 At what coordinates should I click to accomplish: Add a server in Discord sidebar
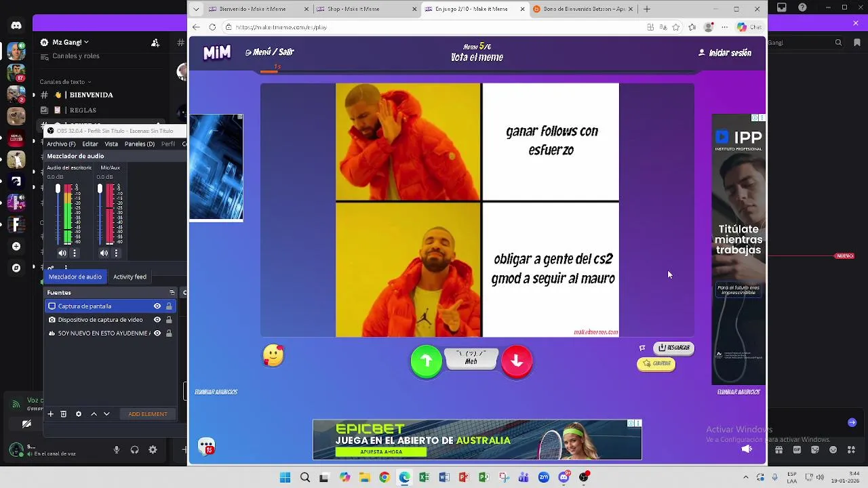(16, 246)
